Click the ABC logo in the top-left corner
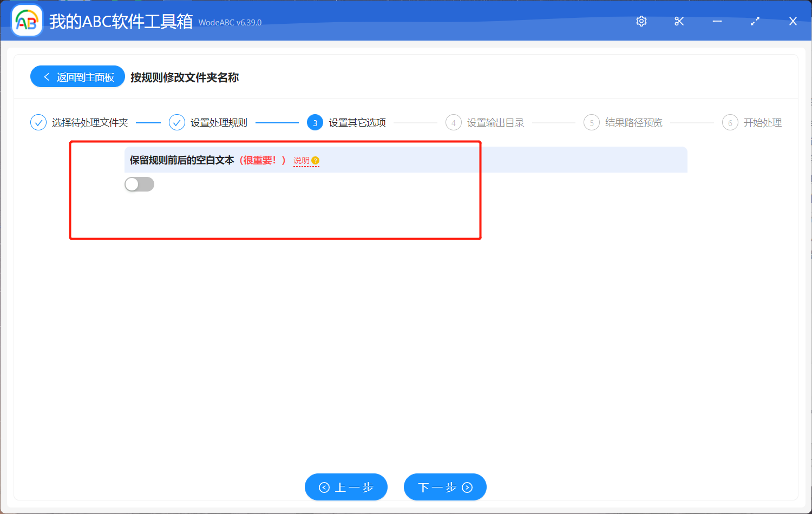The image size is (812, 514). 27,20
